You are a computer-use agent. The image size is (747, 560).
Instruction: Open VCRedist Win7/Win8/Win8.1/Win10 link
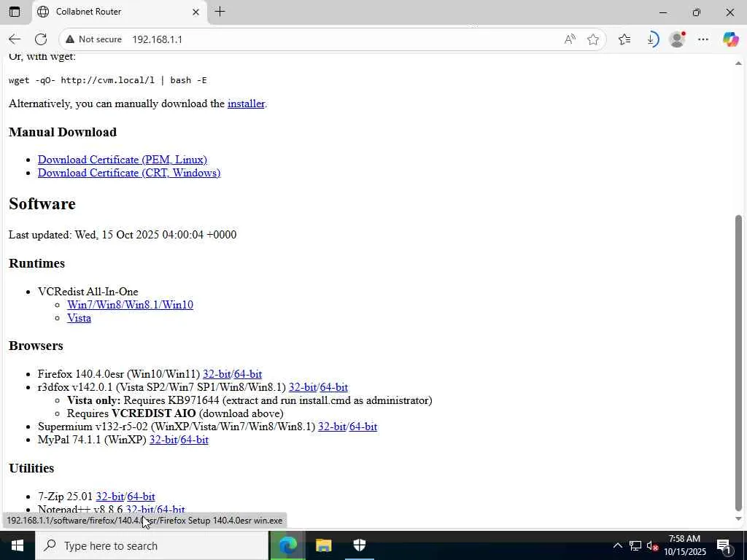tap(130, 305)
